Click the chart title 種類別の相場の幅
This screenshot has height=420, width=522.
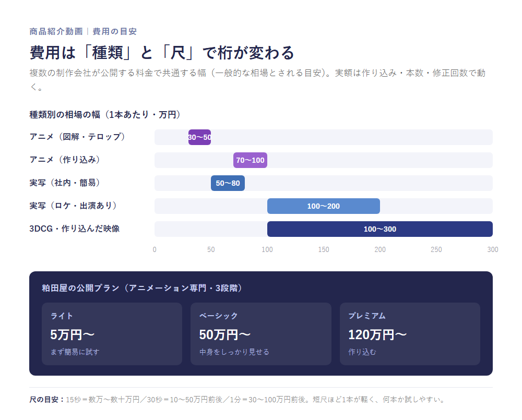(105, 114)
